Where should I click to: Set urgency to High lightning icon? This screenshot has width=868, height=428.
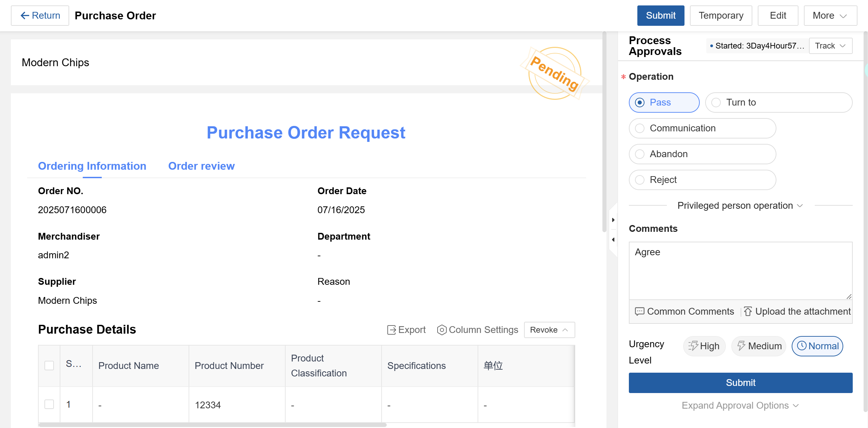pos(693,346)
